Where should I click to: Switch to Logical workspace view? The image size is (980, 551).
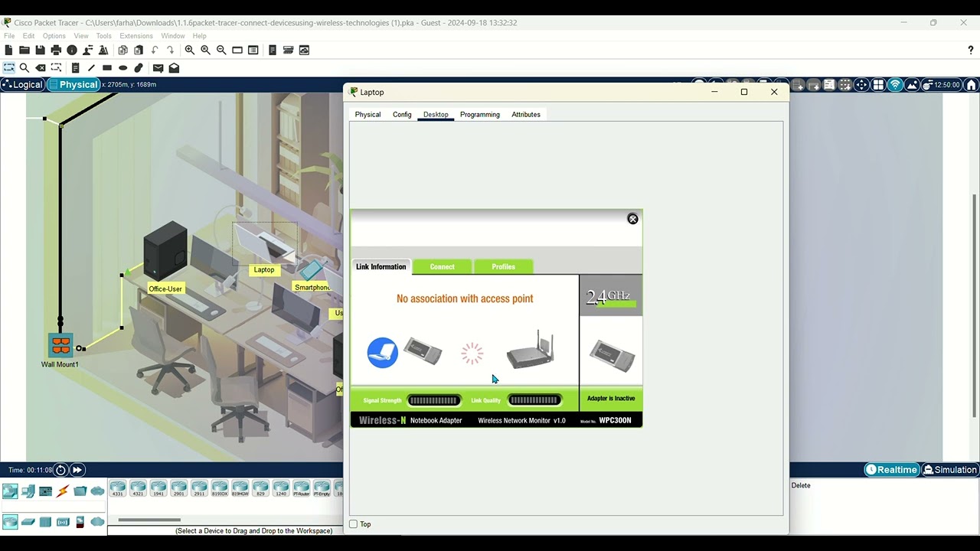(23, 85)
